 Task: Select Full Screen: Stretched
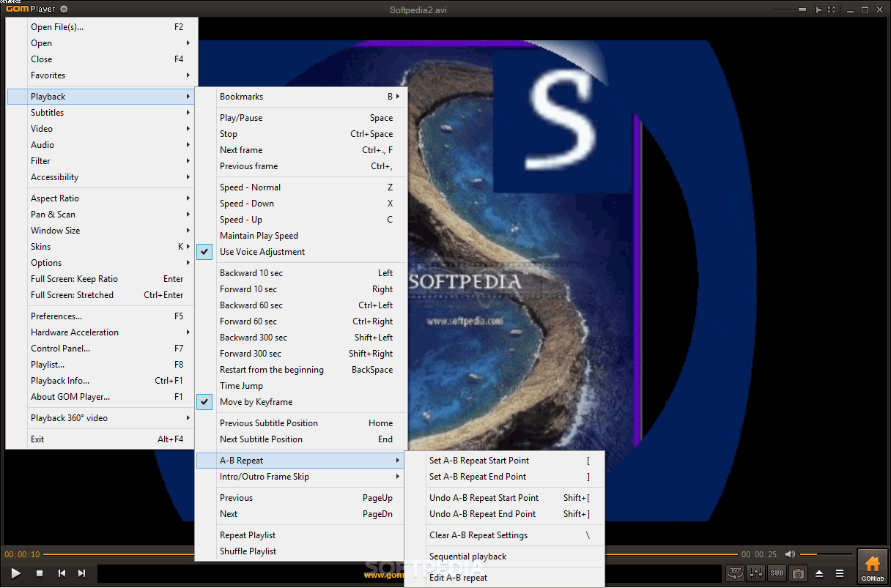coord(100,295)
